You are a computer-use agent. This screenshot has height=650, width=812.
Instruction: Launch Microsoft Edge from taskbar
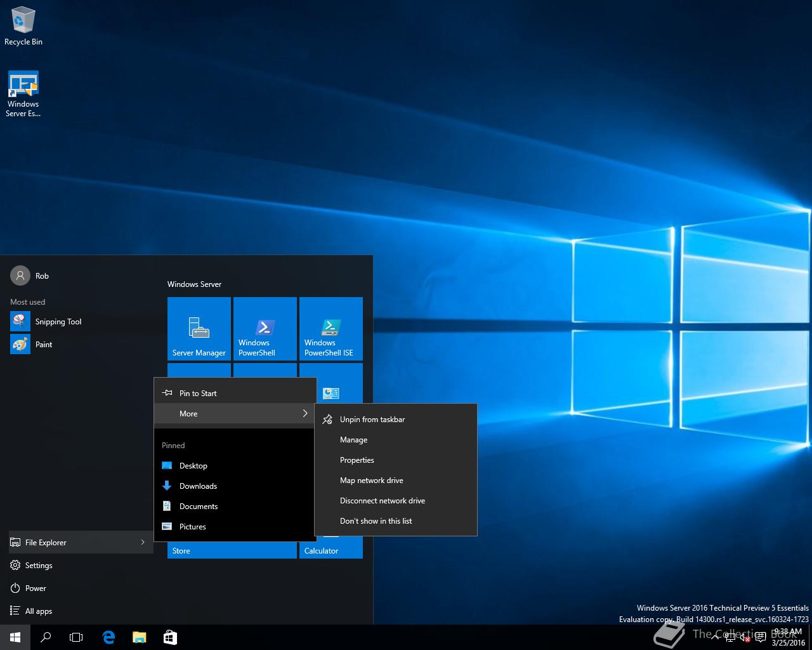coord(108,637)
